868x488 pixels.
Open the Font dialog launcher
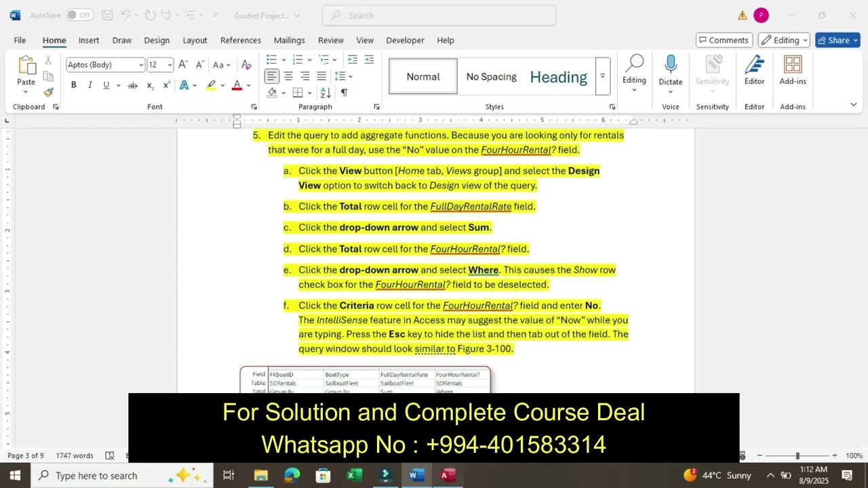click(254, 106)
